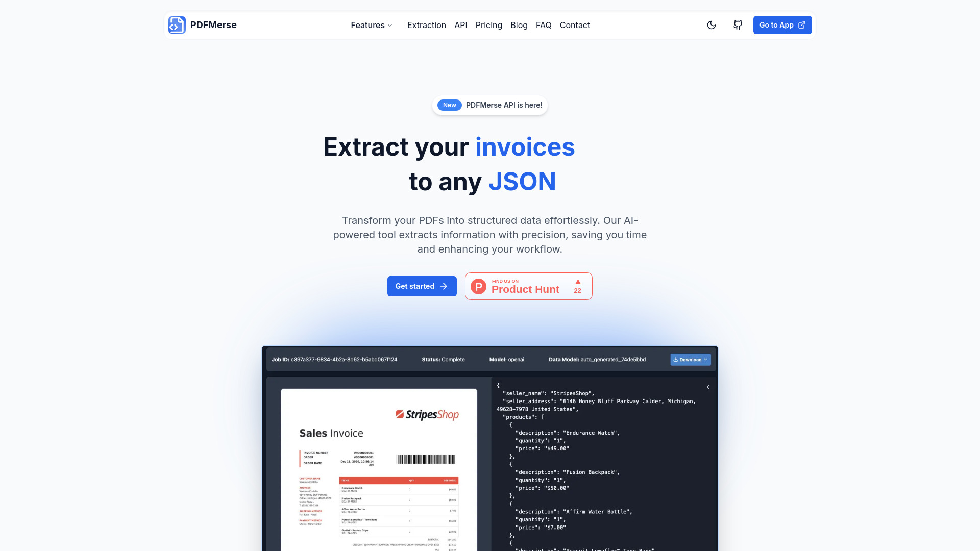Select the FAQ navigation menu item
This screenshot has width=980, height=551.
click(543, 25)
